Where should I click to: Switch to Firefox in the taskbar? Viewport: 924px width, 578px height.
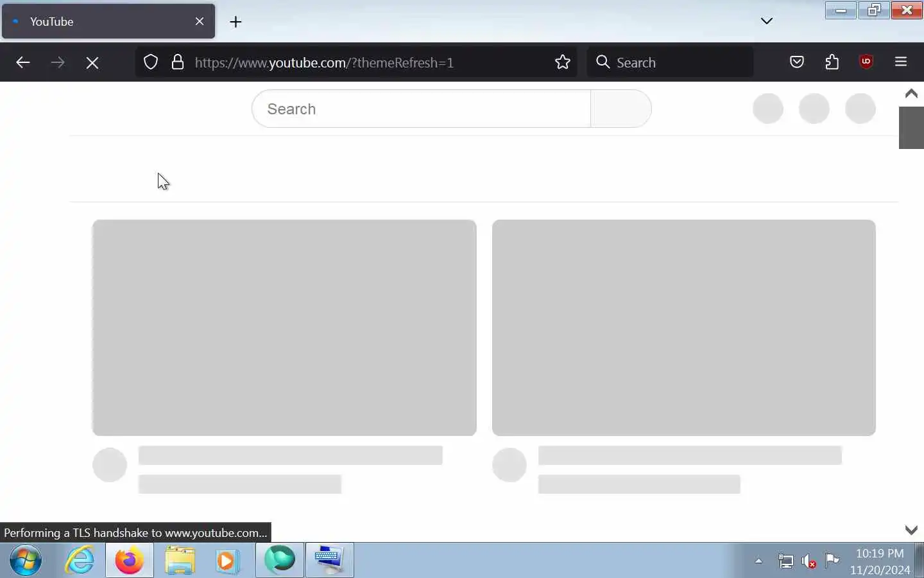pyautogui.click(x=130, y=560)
